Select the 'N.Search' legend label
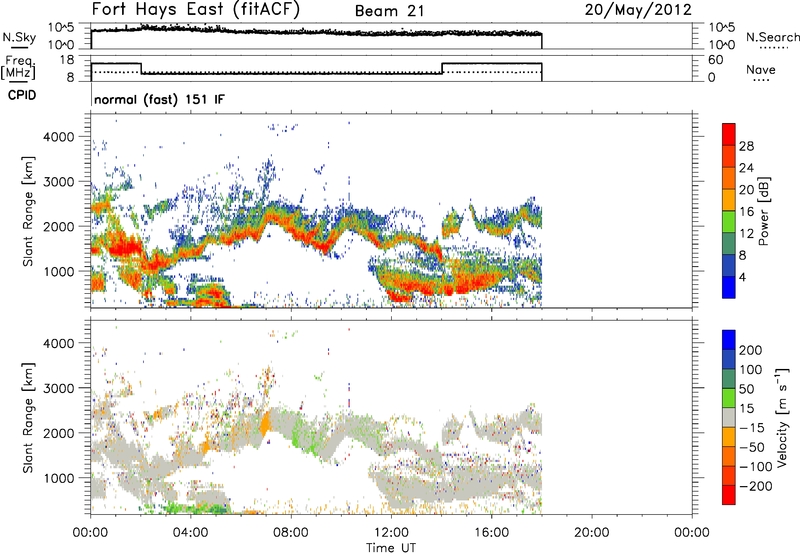The width and height of the screenshot is (800, 554). (x=773, y=37)
